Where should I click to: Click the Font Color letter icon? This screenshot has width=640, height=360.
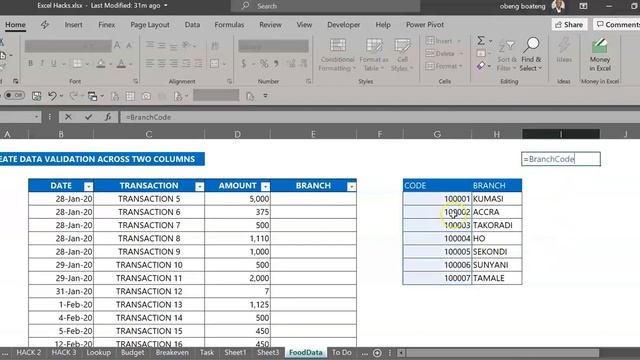[x=121, y=63]
